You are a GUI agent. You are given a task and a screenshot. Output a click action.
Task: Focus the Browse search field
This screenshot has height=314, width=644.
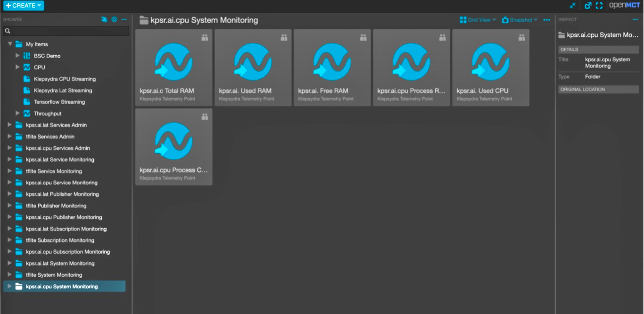click(x=66, y=31)
